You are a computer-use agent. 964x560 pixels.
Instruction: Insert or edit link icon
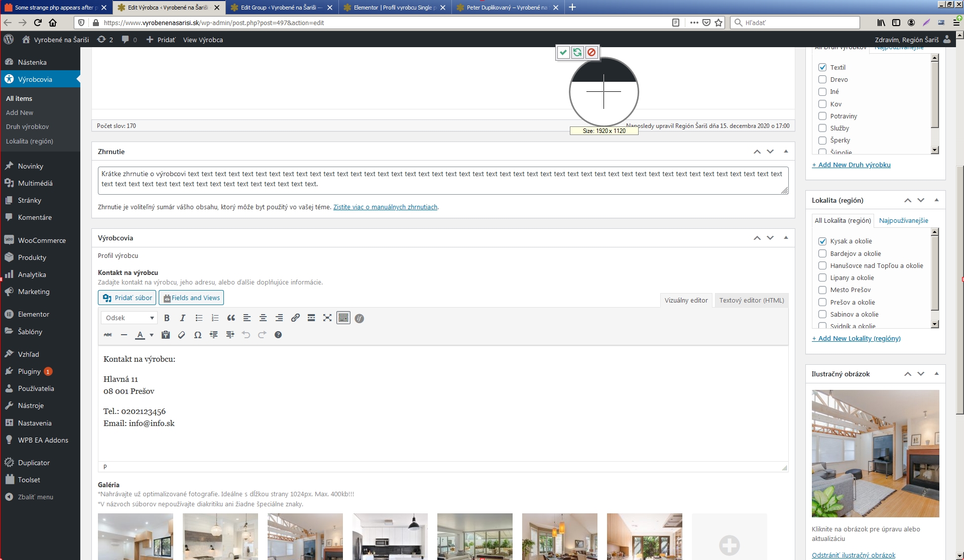click(x=295, y=318)
